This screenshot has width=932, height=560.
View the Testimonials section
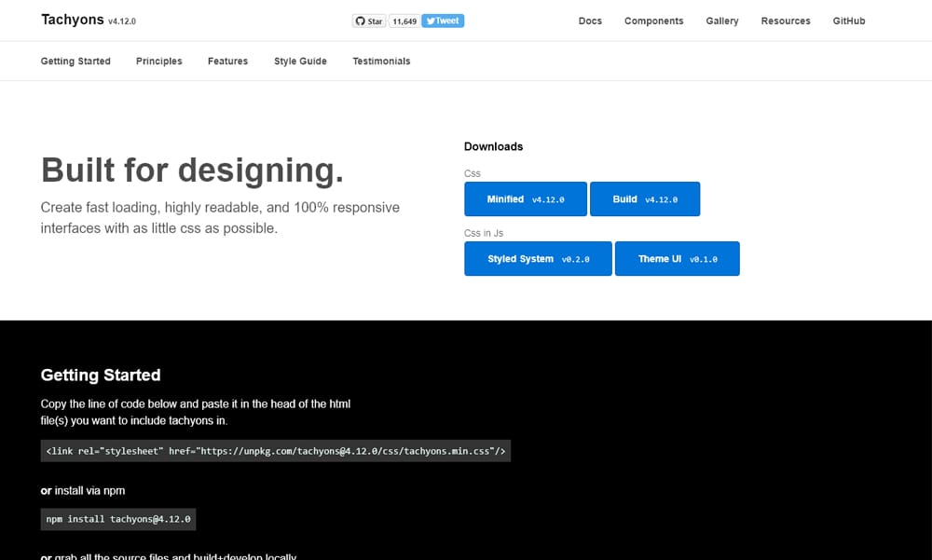(381, 61)
